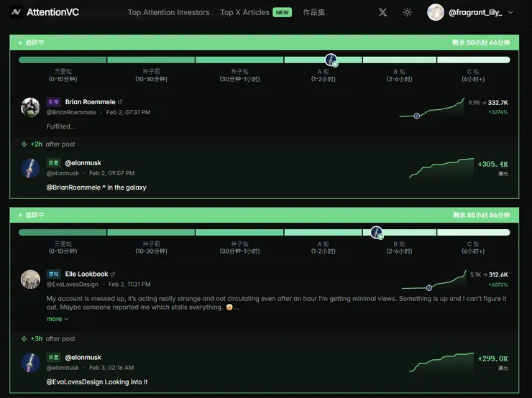
Task: Click the '剩余 50小时 46分钟' remaining time
Action: 481,42
